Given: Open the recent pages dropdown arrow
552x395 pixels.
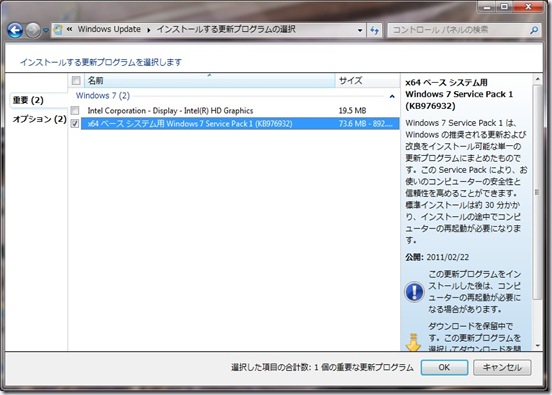Looking at the screenshot, I should (46, 31).
